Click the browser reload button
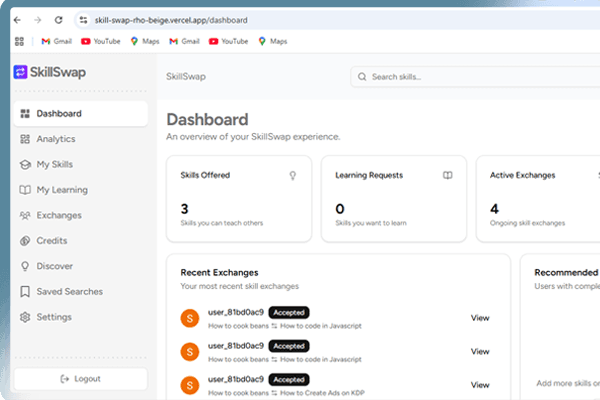 tap(59, 20)
